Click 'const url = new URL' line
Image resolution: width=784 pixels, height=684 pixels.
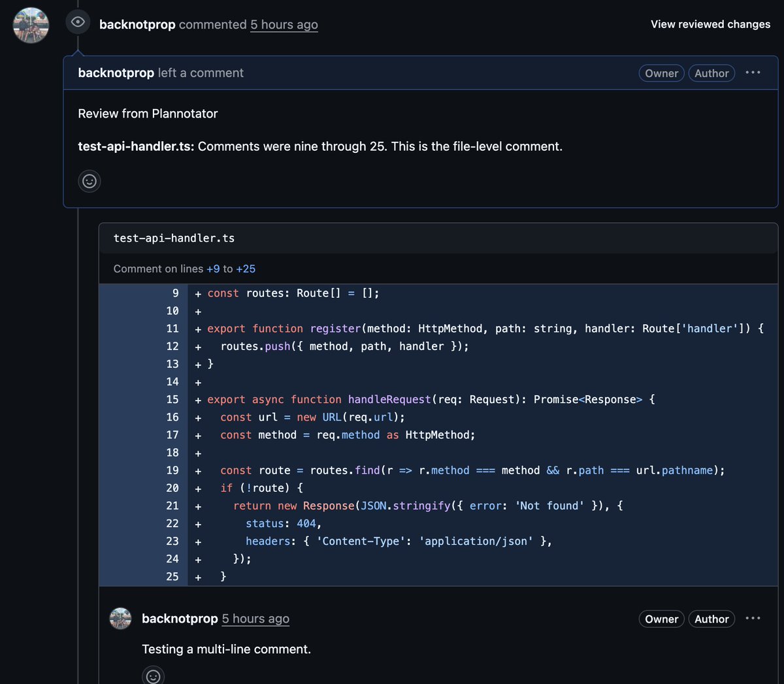(x=312, y=417)
